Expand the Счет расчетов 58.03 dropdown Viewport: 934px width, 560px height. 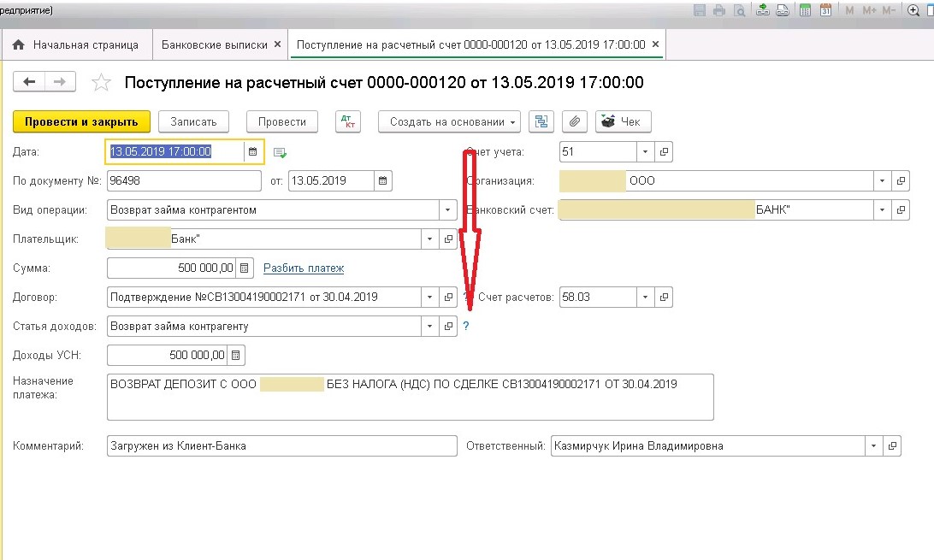pos(645,297)
